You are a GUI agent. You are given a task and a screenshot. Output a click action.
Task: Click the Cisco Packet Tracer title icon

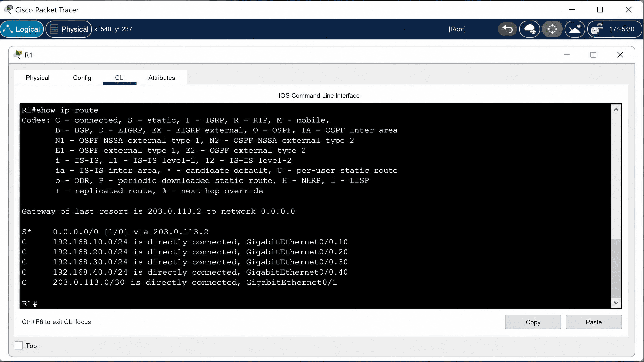pos(9,10)
